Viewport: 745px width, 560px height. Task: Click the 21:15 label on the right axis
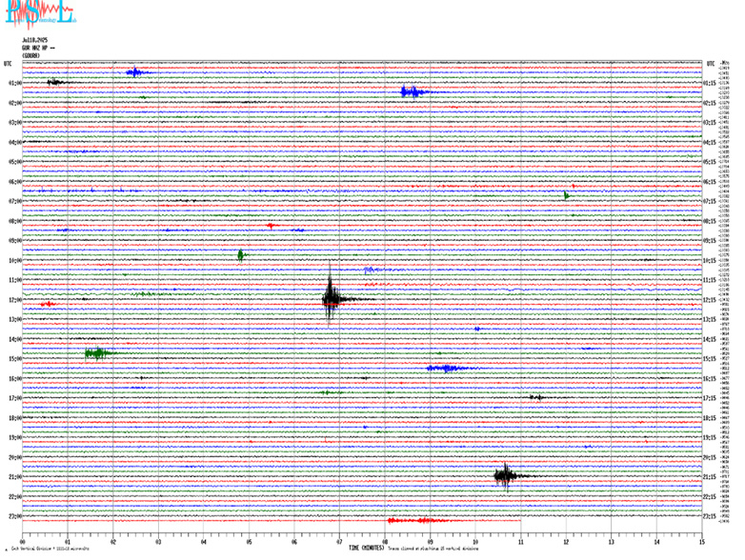[710, 477]
